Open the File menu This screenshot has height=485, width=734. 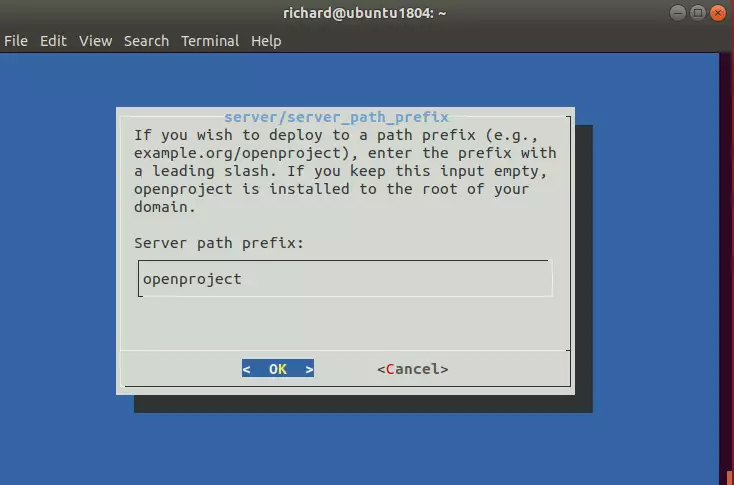pyautogui.click(x=16, y=41)
